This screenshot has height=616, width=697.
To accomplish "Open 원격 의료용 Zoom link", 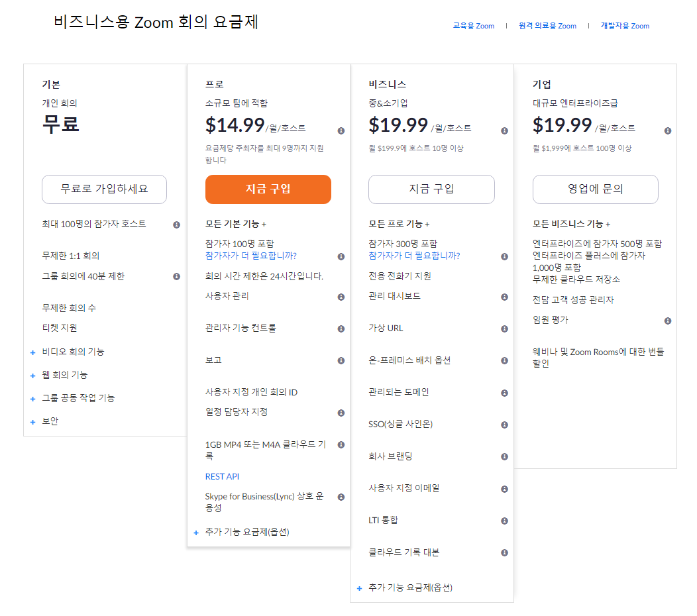I will point(547,26).
